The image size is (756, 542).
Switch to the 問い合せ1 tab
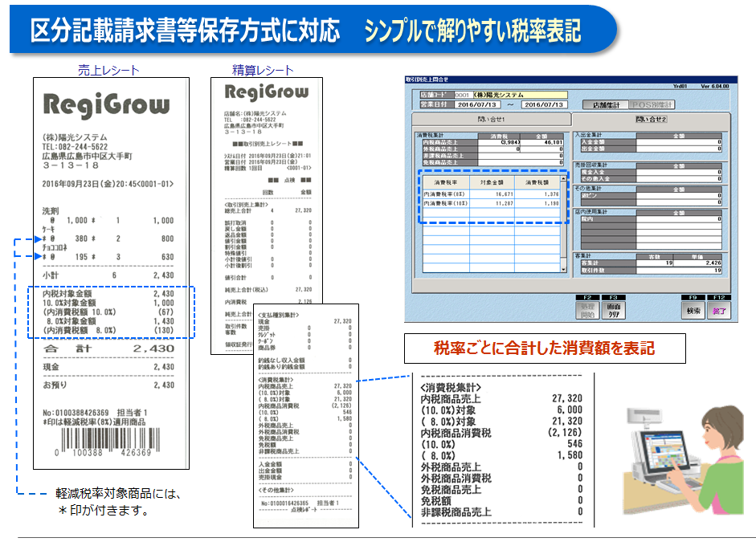point(491,119)
